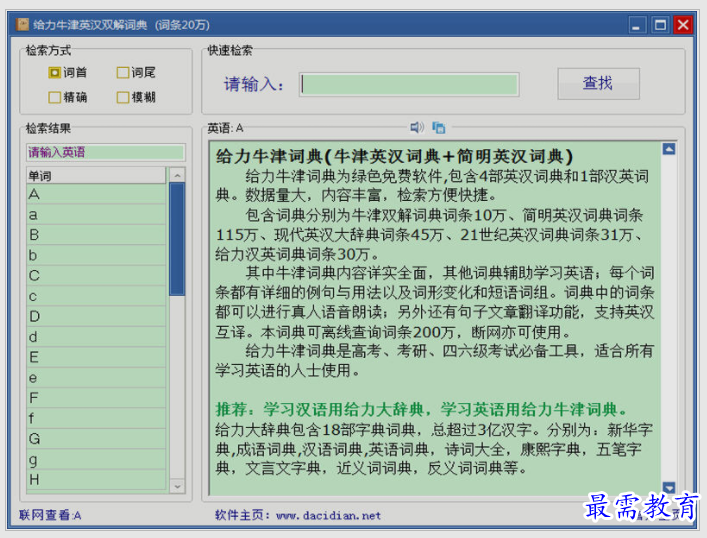The width and height of the screenshot is (707, 538).
Task: Enable the 模糊 search mode checkbox
Action: click(123, 97)
